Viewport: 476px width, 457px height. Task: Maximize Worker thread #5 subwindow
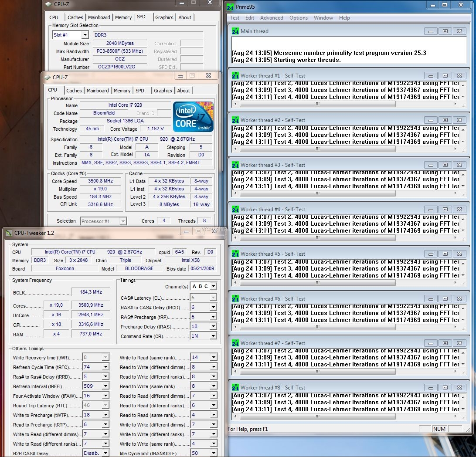[x=445, y=254]
